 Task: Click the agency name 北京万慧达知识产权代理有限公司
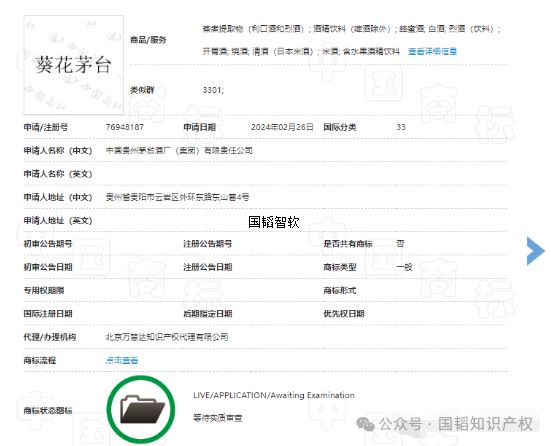click(167, 337)
